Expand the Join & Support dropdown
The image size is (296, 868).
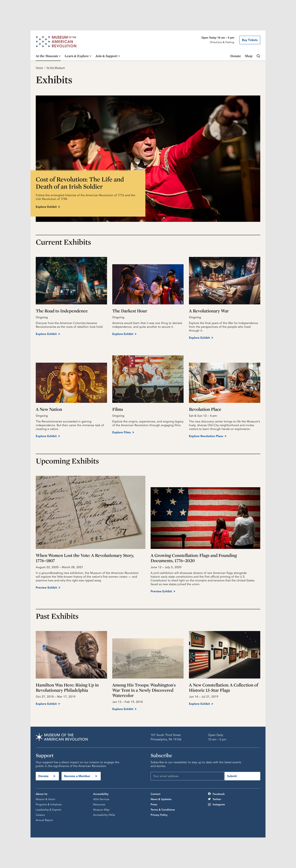[108, 56]
